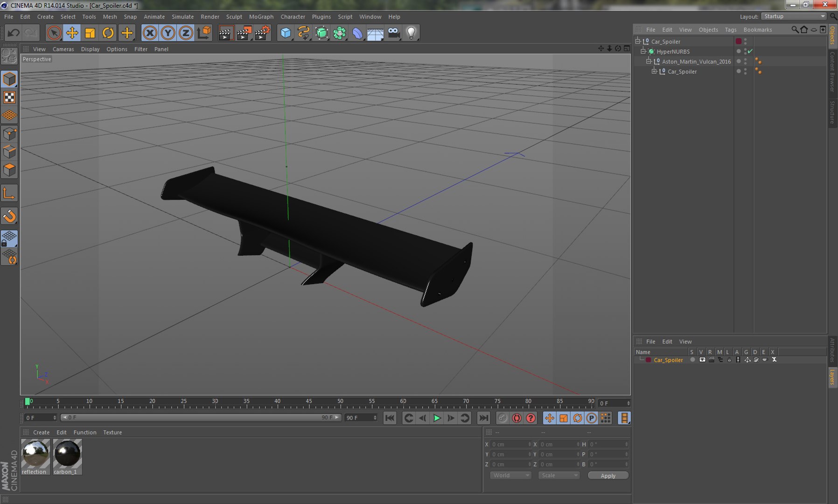Expand the nested Car_Spoiler child node
The image size is (838, 504).
tap(654, 71)
